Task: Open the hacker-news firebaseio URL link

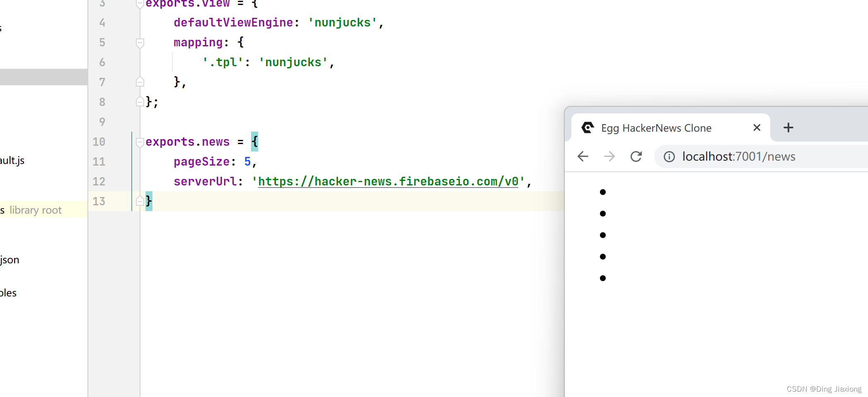Action: 388,181
